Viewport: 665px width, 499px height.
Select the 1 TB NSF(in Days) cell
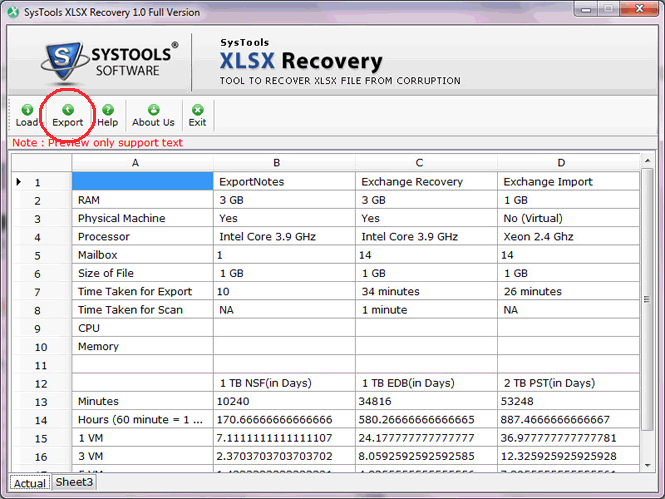pyautogui.click(x=285, y=383)
